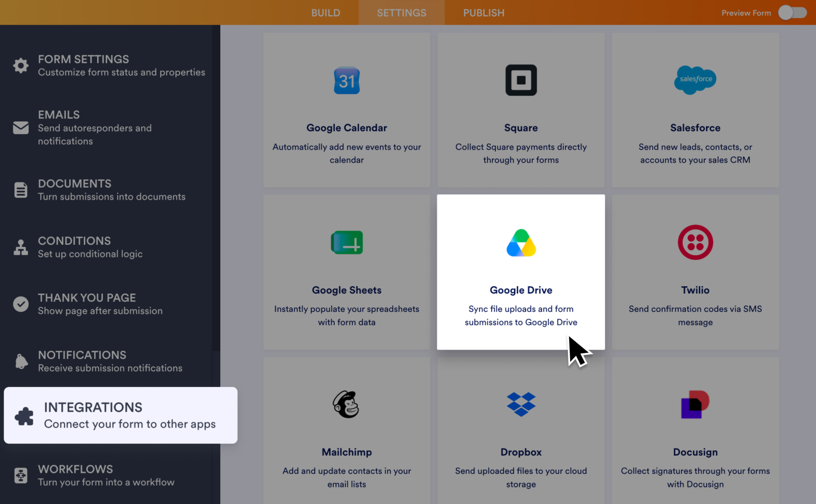
Task: Switch to the PUBLISH tab
Action: click(x=484, y=12)
